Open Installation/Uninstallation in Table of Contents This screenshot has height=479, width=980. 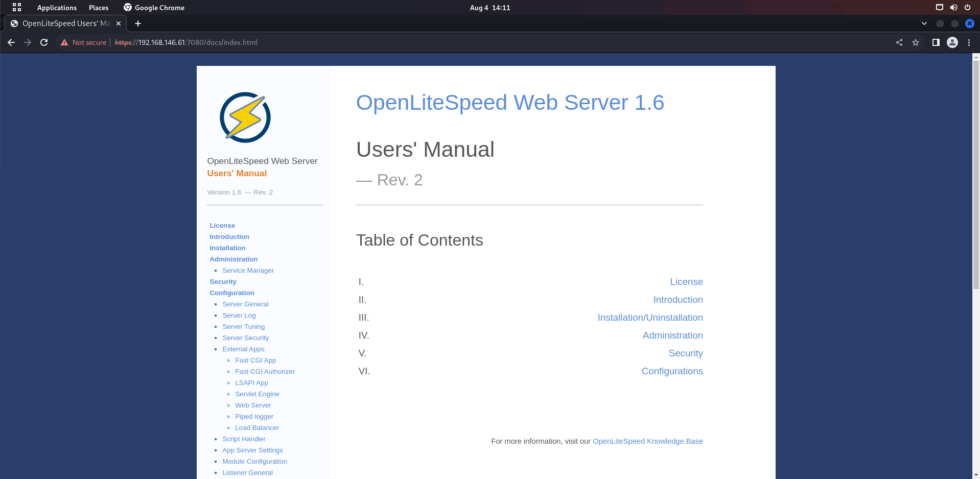[650, 318]
